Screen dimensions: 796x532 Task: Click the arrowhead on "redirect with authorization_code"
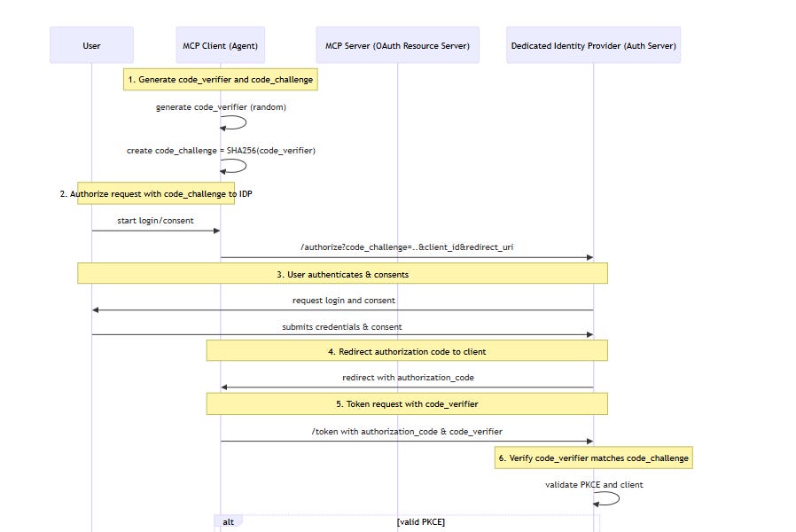coord(224,387)
